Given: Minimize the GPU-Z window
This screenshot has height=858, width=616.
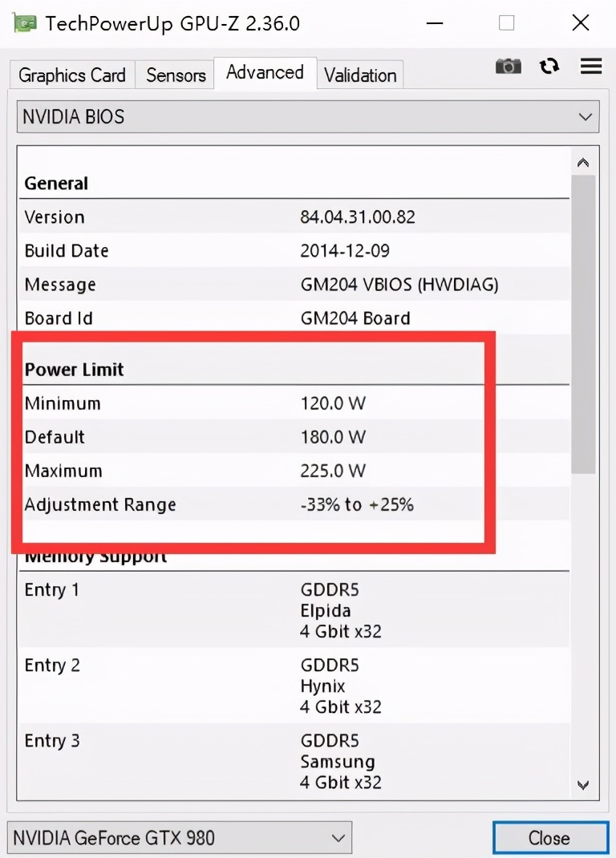Looking at the screenshot, I should tap(435, 23).
